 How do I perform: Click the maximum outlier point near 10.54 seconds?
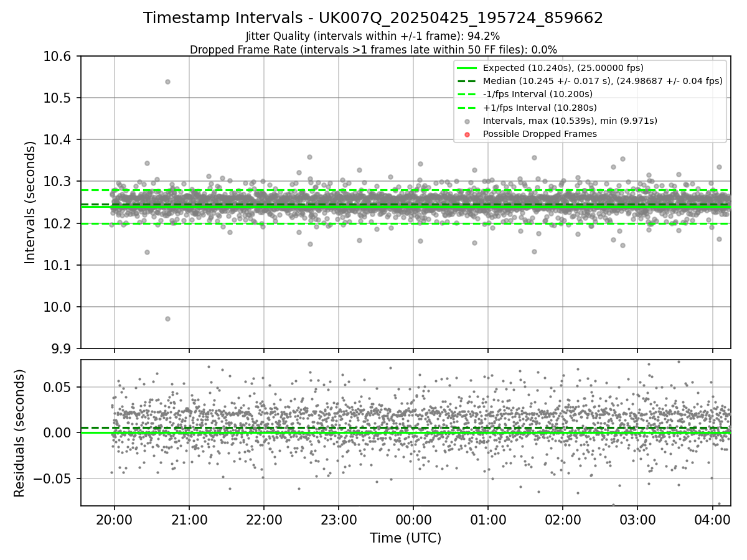point(167,82)
